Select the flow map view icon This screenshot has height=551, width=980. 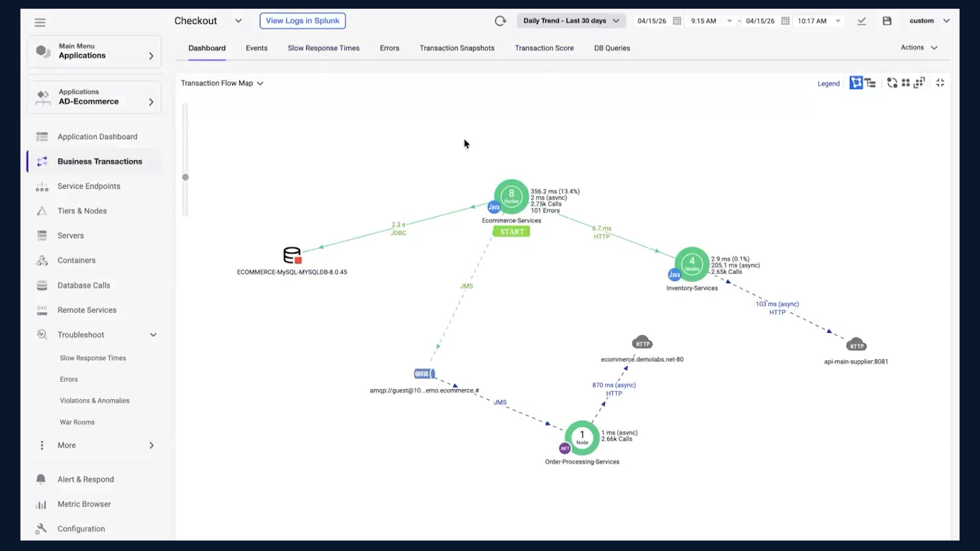click(856, 83)
